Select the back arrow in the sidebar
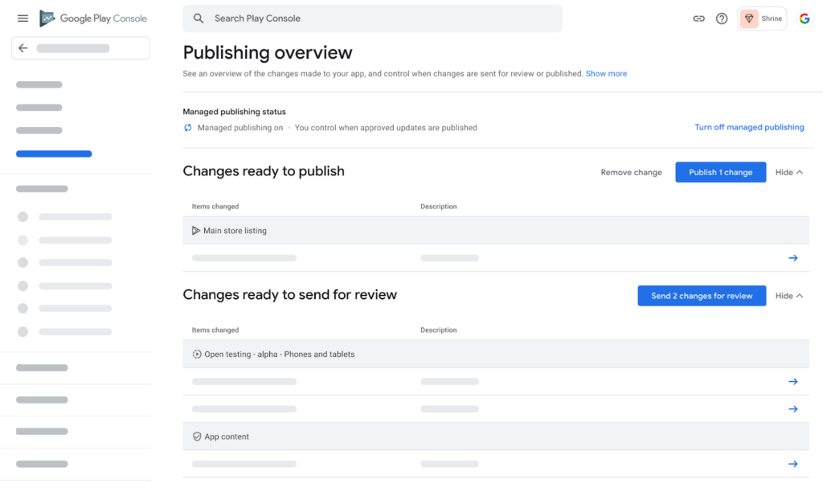Screen dimensions: 823x504 click(23, 47)
